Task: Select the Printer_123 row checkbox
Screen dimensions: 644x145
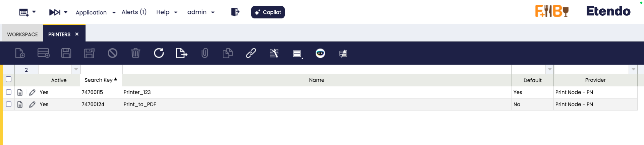Action: pyautogui.click(x=9, y=92)
